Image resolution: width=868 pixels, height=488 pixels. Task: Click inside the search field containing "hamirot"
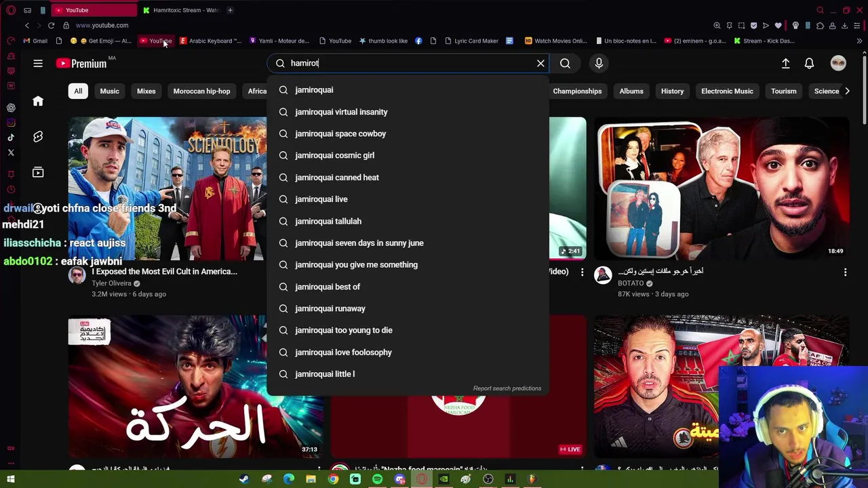click(x=407, y=63)
